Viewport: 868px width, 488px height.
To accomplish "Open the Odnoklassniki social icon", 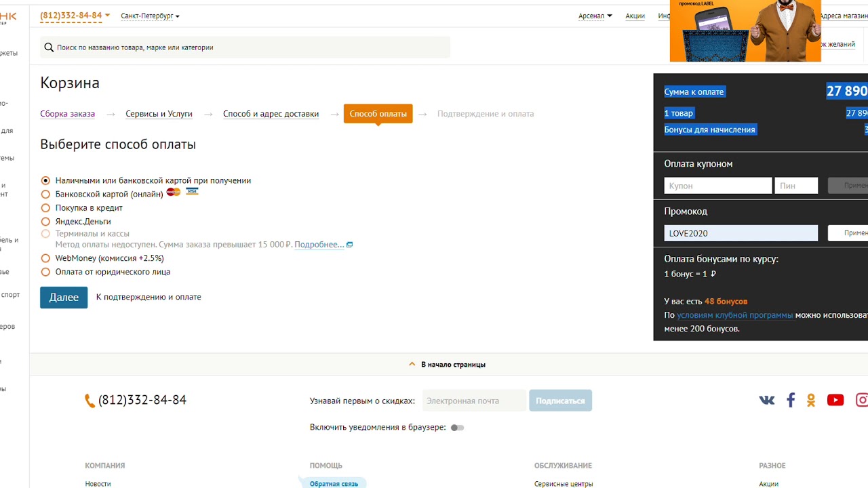I will 811,400.
